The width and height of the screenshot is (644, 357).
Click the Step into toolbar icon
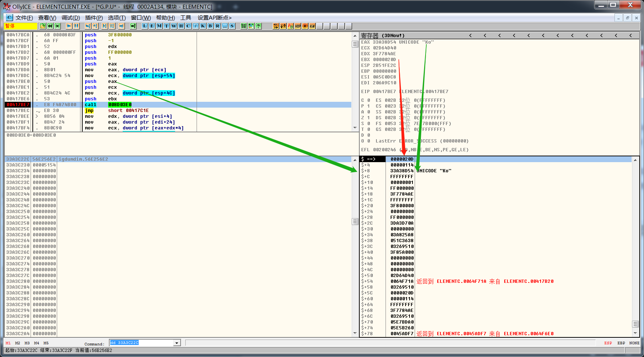[88, 26]
